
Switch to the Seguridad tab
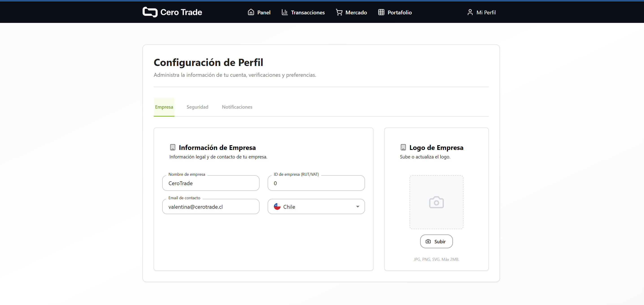197,107
